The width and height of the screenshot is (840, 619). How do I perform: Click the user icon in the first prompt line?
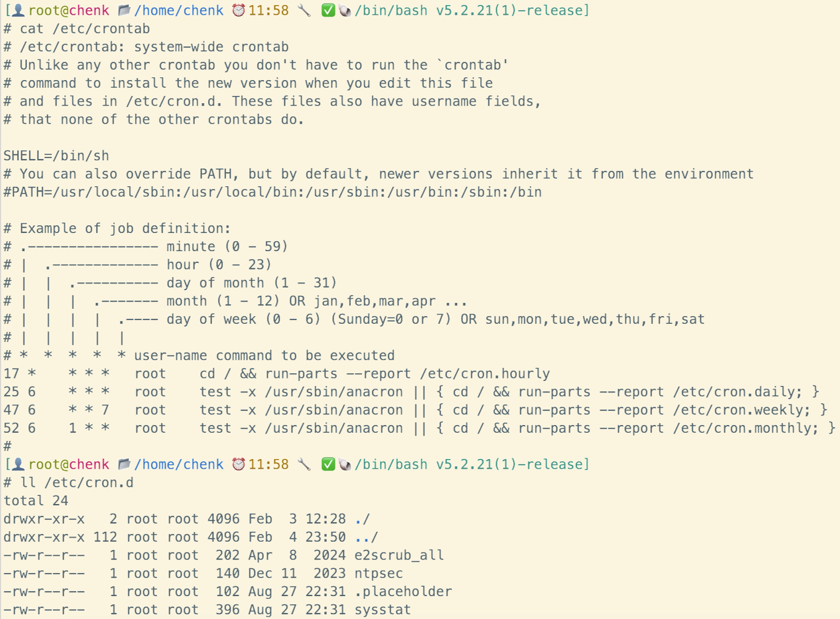[18, 11]
